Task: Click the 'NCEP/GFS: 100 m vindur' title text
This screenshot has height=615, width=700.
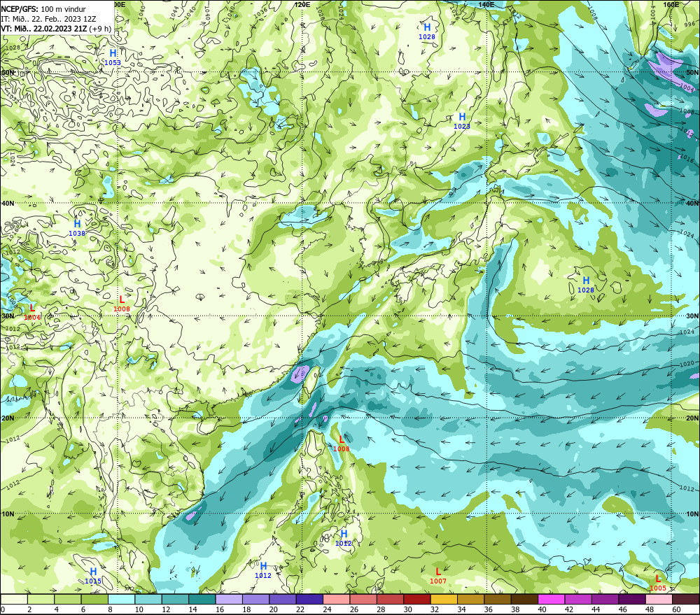Action: 43,9
